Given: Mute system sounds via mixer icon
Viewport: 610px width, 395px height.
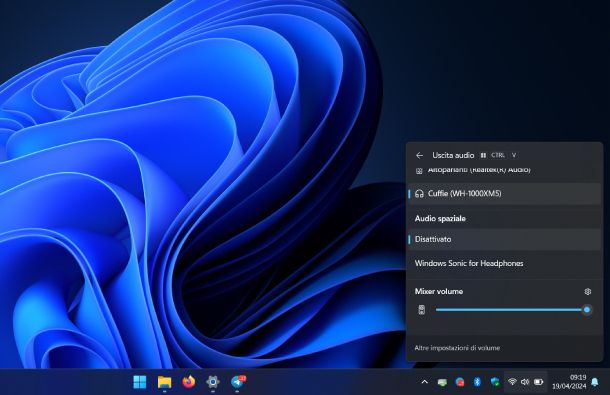Looking at the screenshot, I should [422, 310].
